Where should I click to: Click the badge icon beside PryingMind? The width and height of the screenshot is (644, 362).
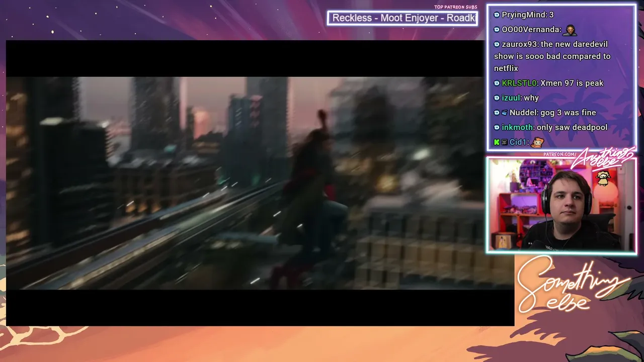pos(497,15)
